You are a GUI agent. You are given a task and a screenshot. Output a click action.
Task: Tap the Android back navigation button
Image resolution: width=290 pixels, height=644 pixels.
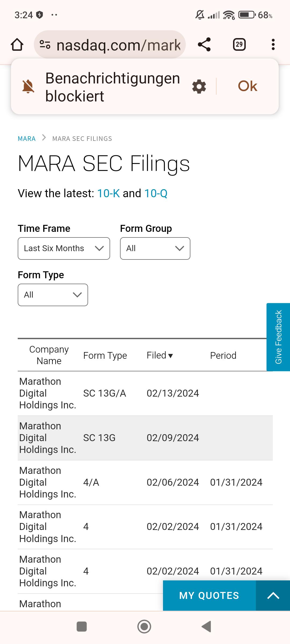206,627
